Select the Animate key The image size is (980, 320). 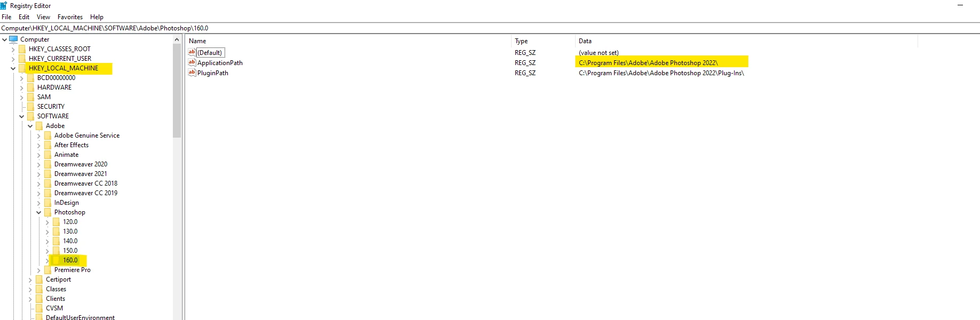[66, 155]
